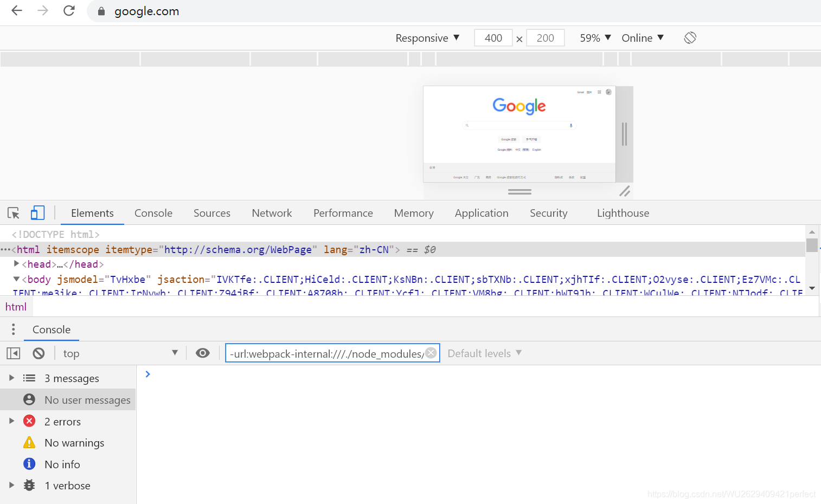Open the top context dropdown
Viewport: 821px width, 504px height.
click(x=120, y=353)
